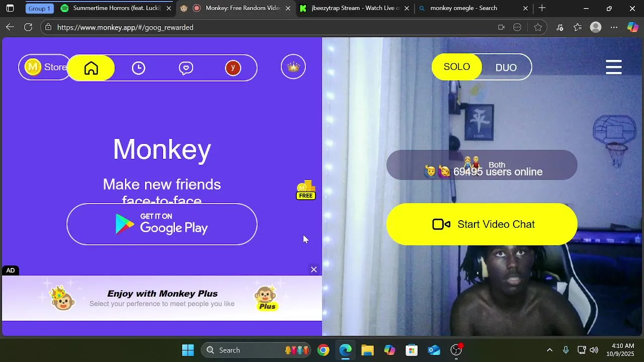Open the Windows Start menu
Viewport: 644px width, 362px height.
188,350
